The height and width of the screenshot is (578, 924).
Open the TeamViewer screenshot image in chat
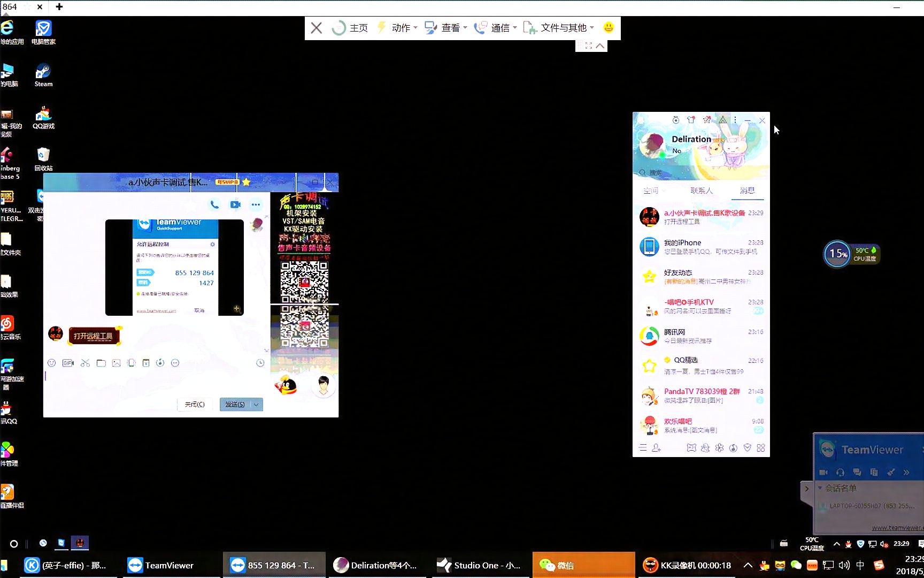pos(174,267)
